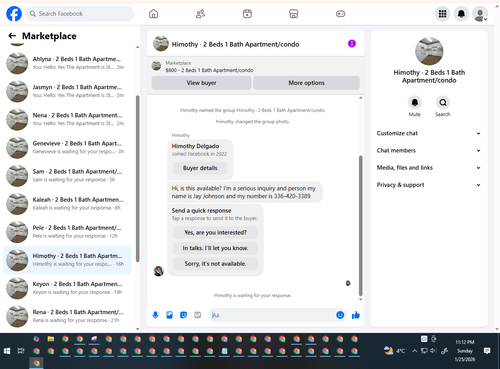Image resolution: width=500 pixels, height=369 pixels.
Task: Send a voice clip with microphone icon
Action: coord(155,315)
